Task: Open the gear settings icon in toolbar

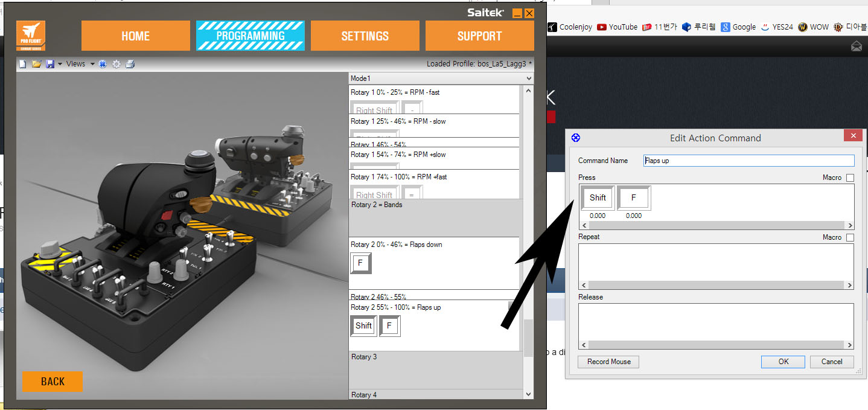Action: (116, 64)
